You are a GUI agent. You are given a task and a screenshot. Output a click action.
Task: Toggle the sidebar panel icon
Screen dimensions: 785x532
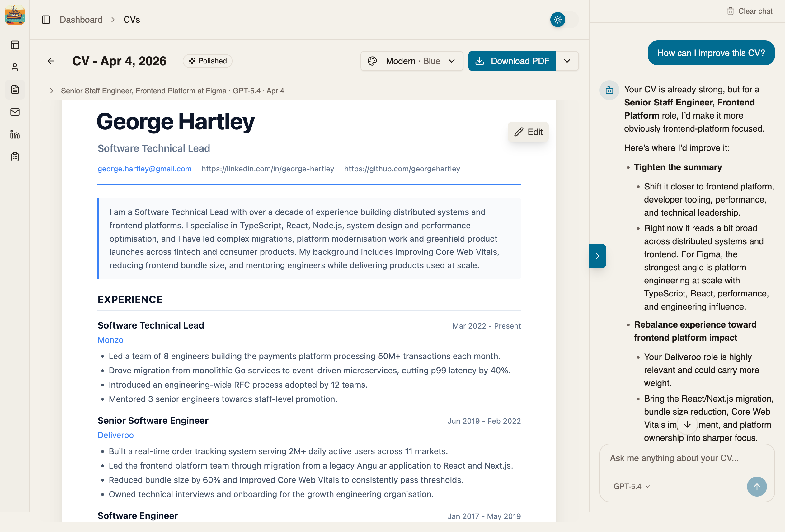[x=46, y=20]
